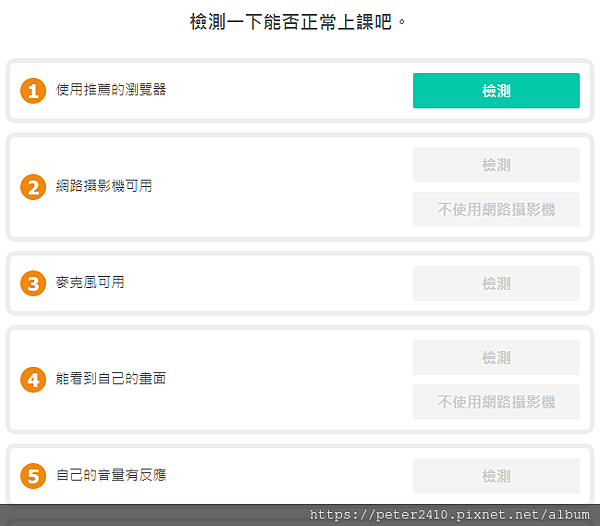Screen dimensions: 600x526
Task: Click the orange number 1 step icon
Action: click(33, 91)
